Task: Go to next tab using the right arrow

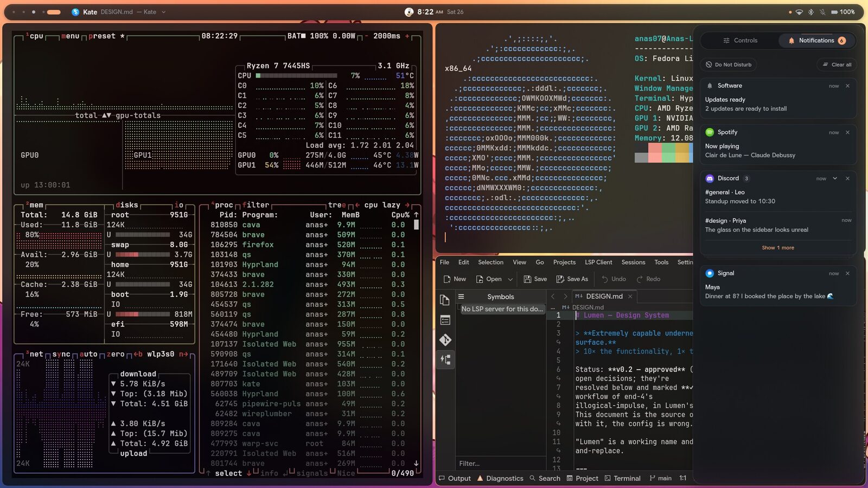Action: (x=565, y=297)
